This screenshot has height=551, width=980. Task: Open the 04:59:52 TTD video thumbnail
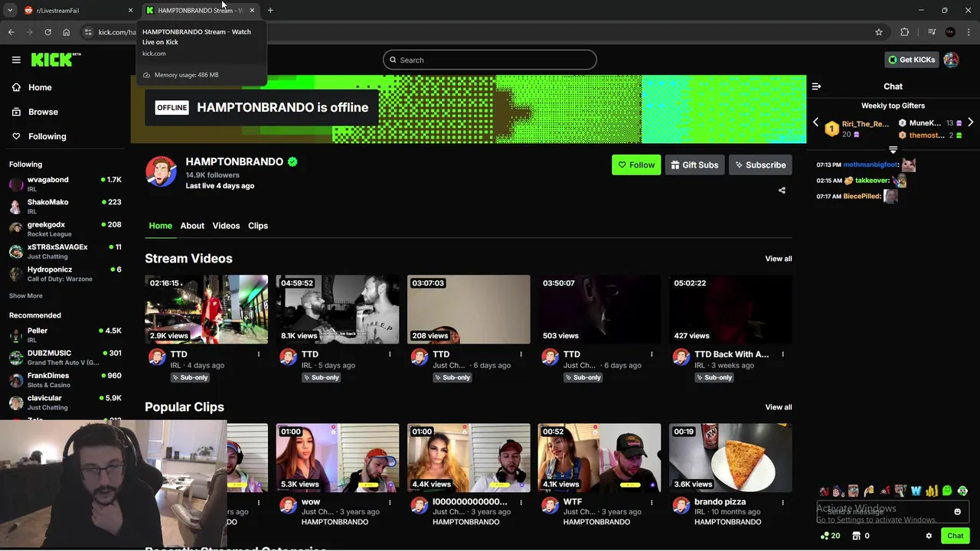point(338,309)
